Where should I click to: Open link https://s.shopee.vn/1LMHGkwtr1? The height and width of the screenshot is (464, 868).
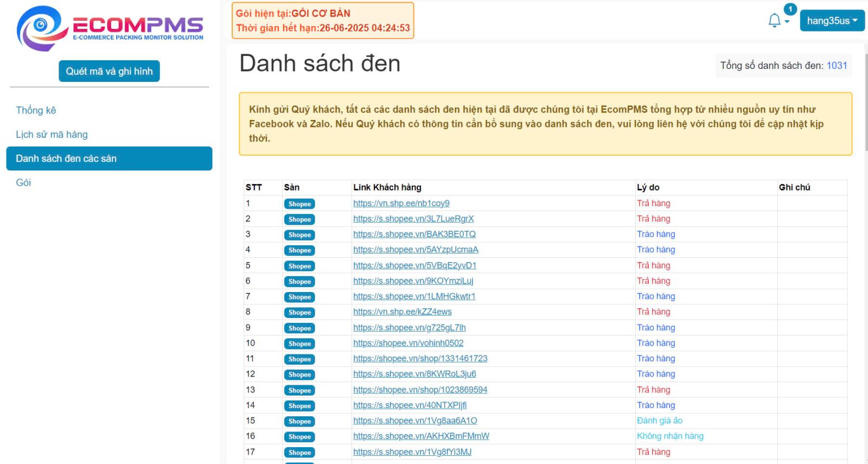point(414,296)
